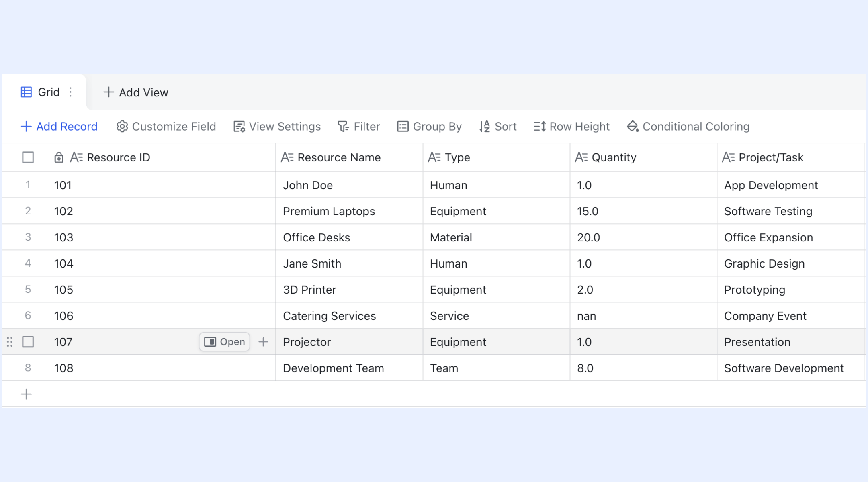Click the Graphic Design cell
Image resolution: width=868 pixels, height=482 pixels.
click(791, 263)
